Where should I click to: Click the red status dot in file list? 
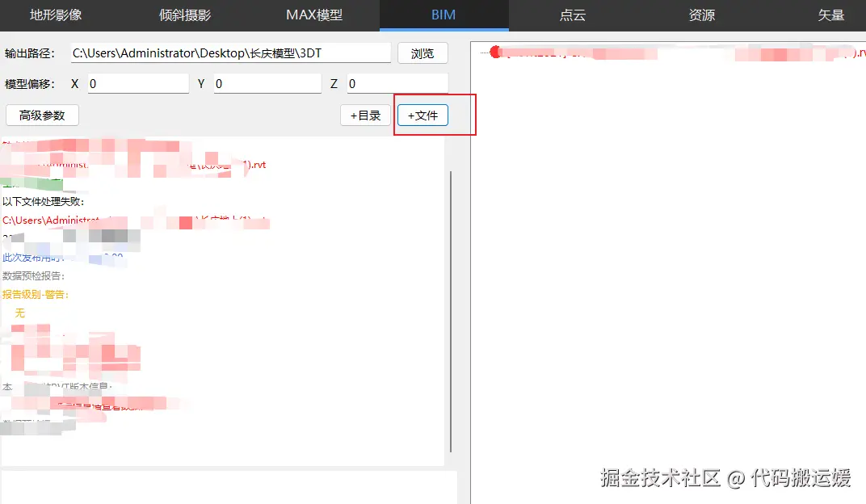pos(495,52)
